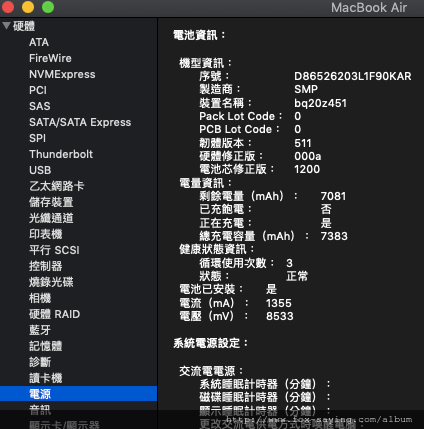Select SAS in the hardware list

coord(40,106)
